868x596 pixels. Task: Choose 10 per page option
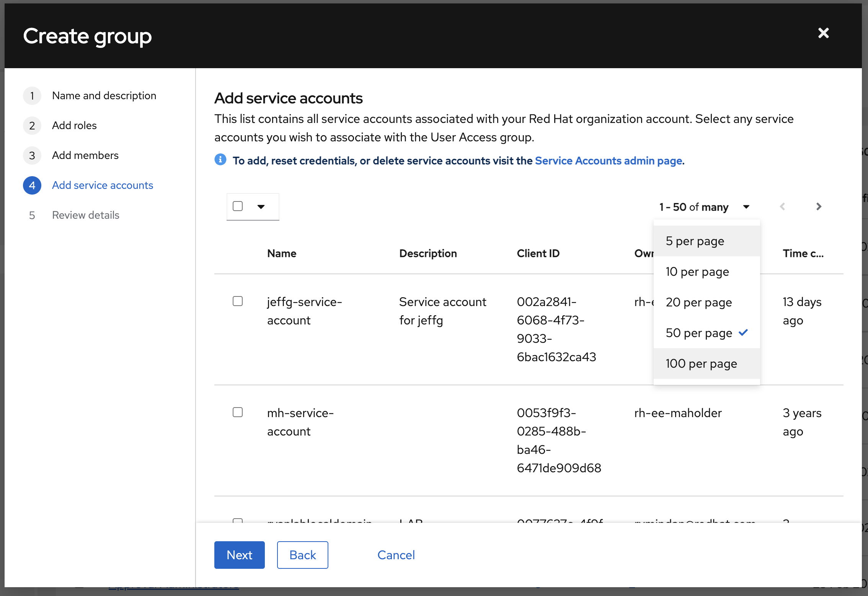697,272
